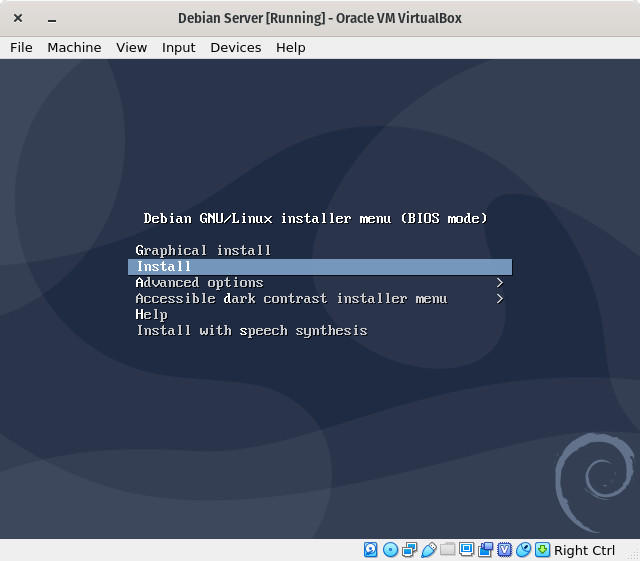Minimize the VirtualBox window

click(52, 19)
